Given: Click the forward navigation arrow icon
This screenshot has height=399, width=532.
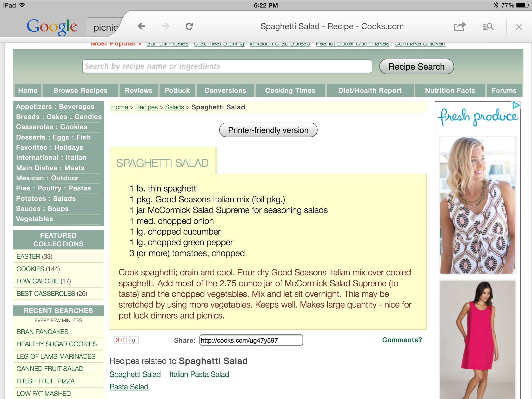Looking at the screenshot, I should (x=166, y=27).
